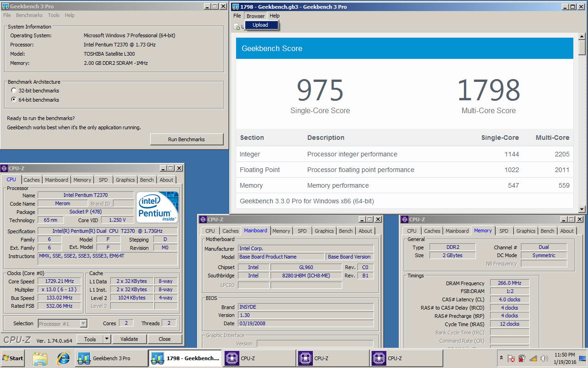Viewport: 588px width, 368px height.
Task: Switch to first CPU-Z taskbar button
Action: [259, 358]
